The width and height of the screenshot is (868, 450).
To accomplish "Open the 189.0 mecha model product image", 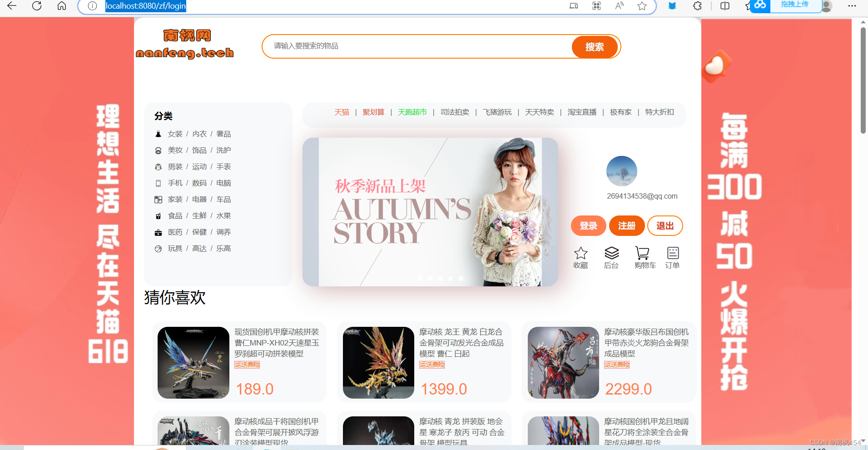I will click(x=193, y=363).
